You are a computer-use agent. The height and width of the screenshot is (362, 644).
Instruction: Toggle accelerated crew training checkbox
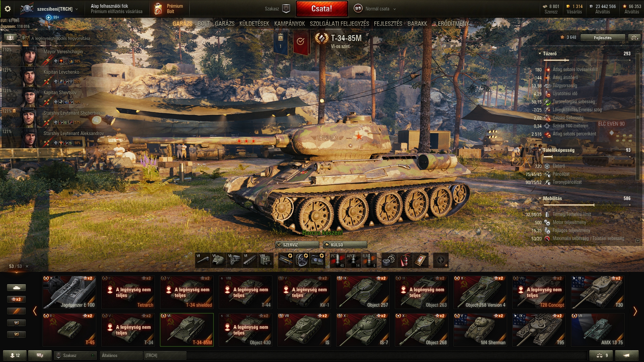28,38
